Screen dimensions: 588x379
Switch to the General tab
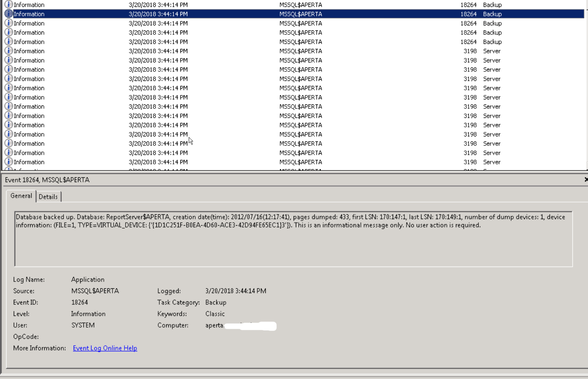pyautogui.click(x=21, y=196)
